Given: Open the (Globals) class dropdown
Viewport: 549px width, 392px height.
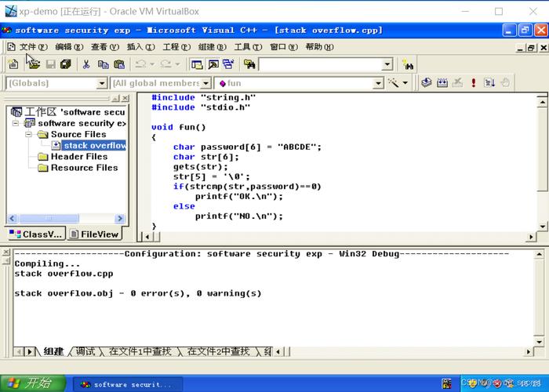Looking at the screenshot, I should (x=101, y=83).
